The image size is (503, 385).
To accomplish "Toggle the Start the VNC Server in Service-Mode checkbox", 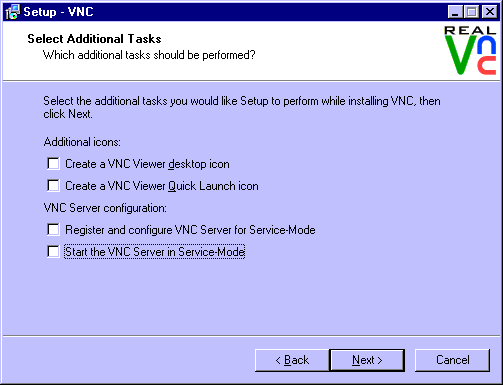I will pyautogui.click(x=53, y=252).
